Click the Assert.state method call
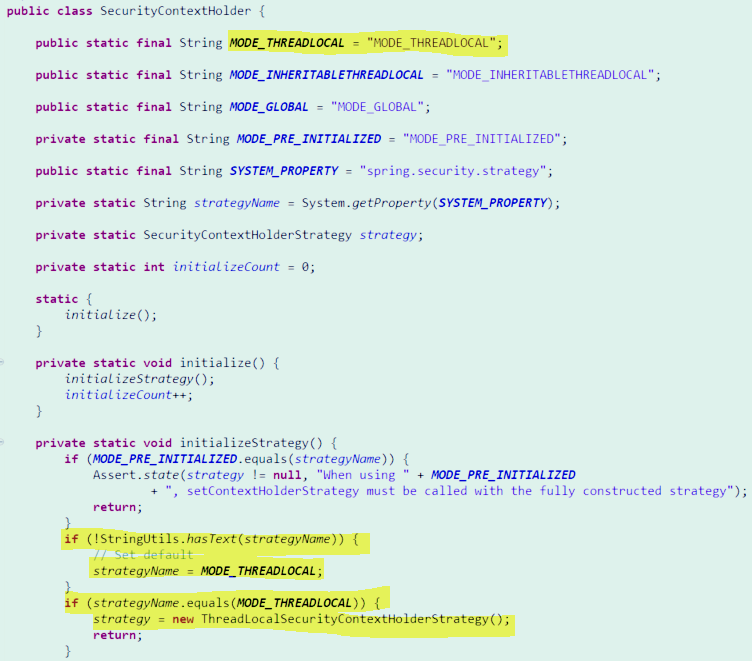Viewport: 752px width, 661px height. [x=136, y=475]
